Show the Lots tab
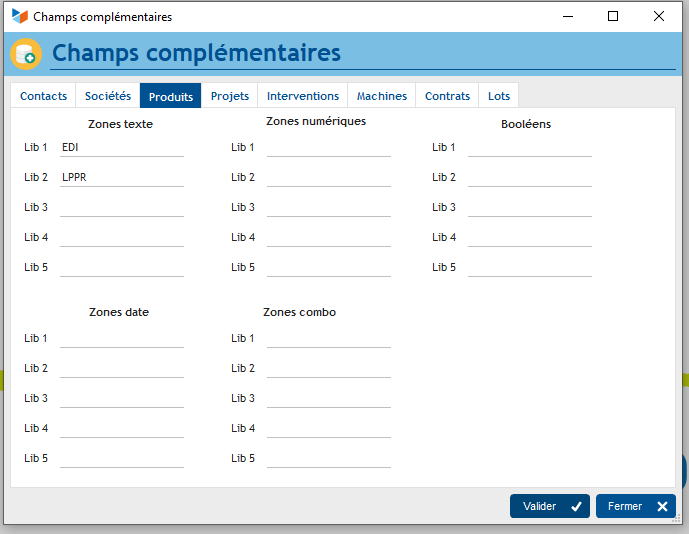Viewport: 689px width, 534px height. point(499,96)
